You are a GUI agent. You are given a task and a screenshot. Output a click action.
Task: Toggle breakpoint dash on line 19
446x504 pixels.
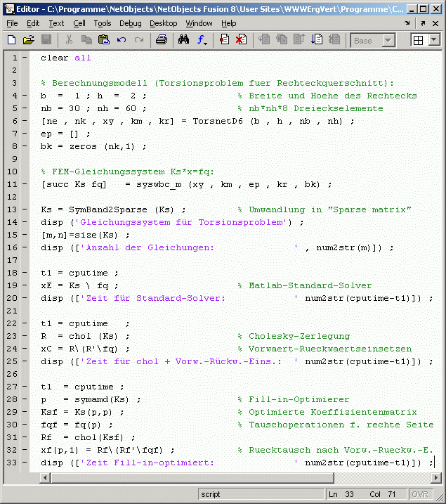(25, 285)
